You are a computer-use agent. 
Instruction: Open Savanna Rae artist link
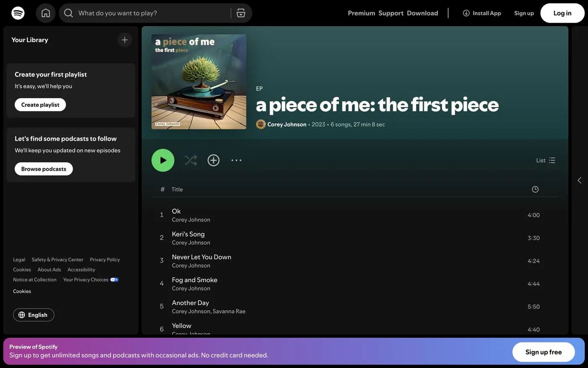(229, 311)
